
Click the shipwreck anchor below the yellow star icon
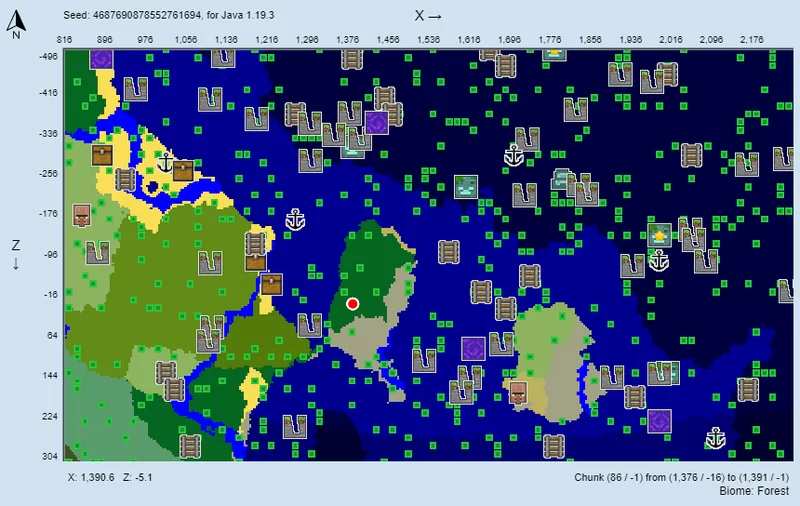pyautogui.click(x=658, y=261)
